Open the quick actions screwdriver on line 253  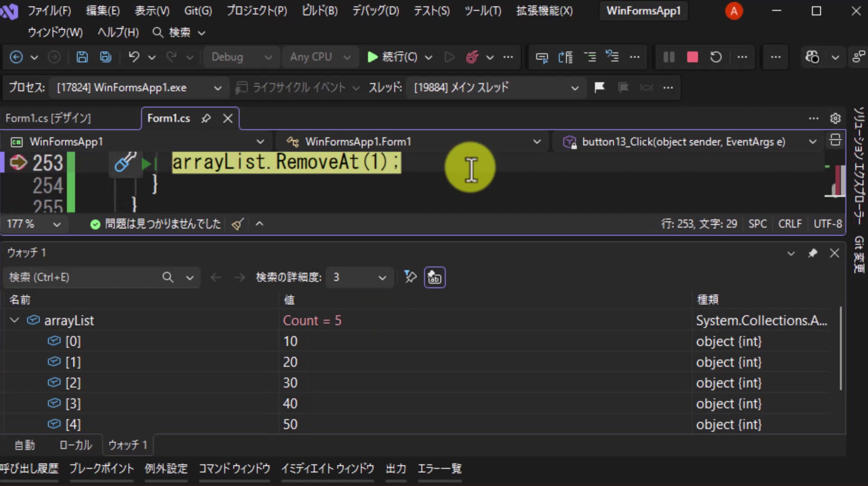[x=125, y=162]
